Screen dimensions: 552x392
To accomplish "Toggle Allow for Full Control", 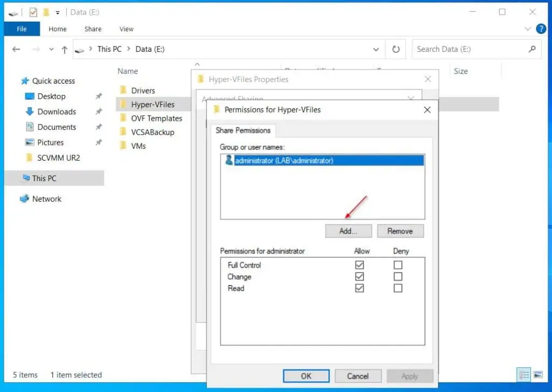I will (360, 265).
